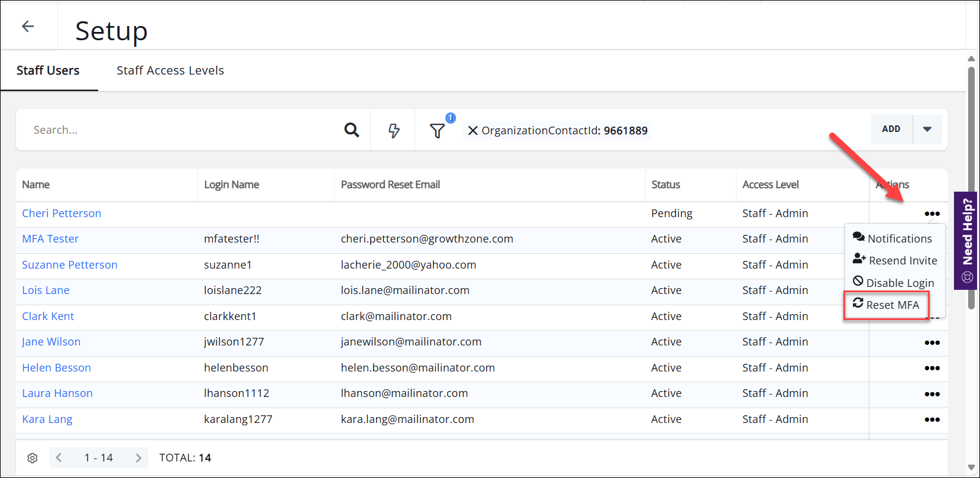The height and width of the screenshot is (478, 980).
Task: Open the filter funnel icon
Action: (437, 131)
